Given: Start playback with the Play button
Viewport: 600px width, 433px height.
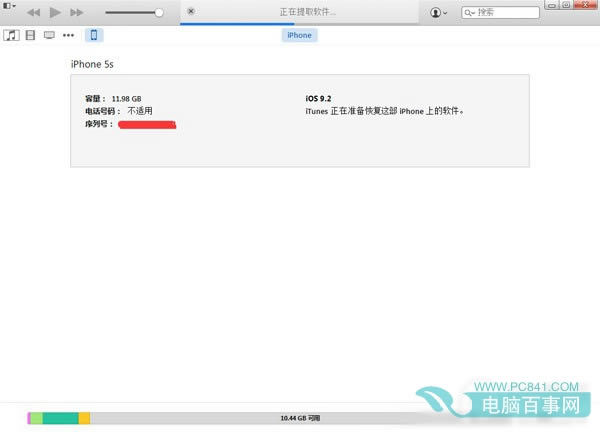Looking at the screenshot, I should 55,13.
